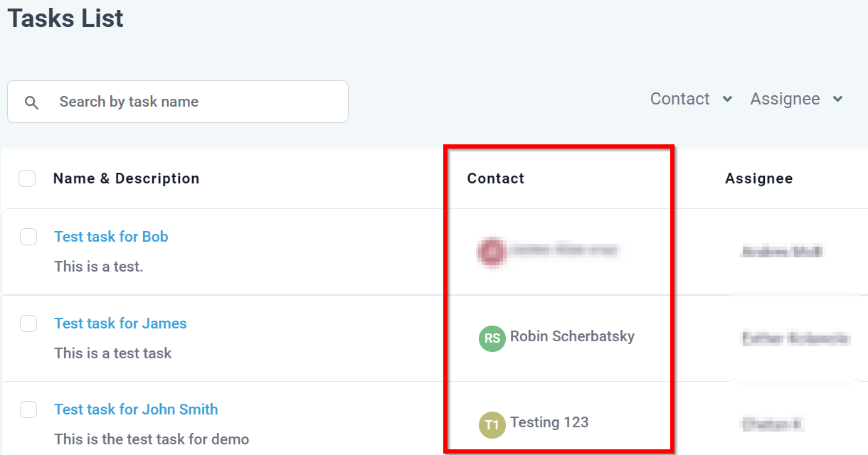Image resolution: width=868 pixels, height=455 pixels.
Task: Sort by Name & Description column header
Action: (126, 178)
